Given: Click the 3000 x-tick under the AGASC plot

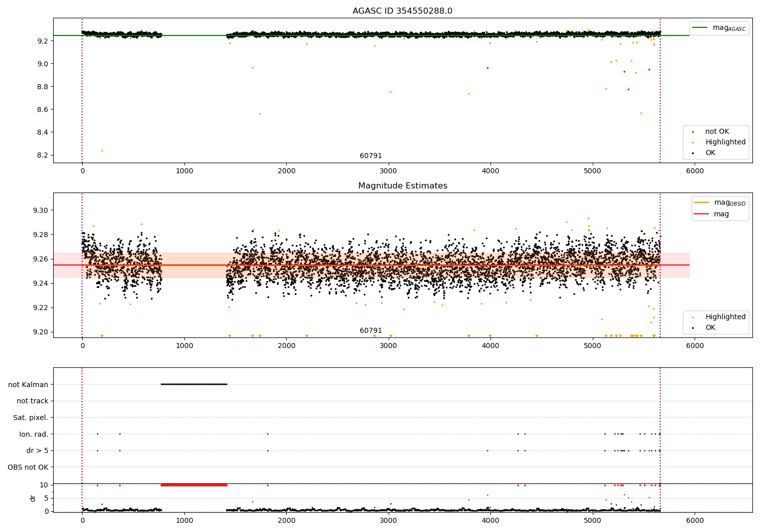Looking at the screenshot, I should 389,171.
